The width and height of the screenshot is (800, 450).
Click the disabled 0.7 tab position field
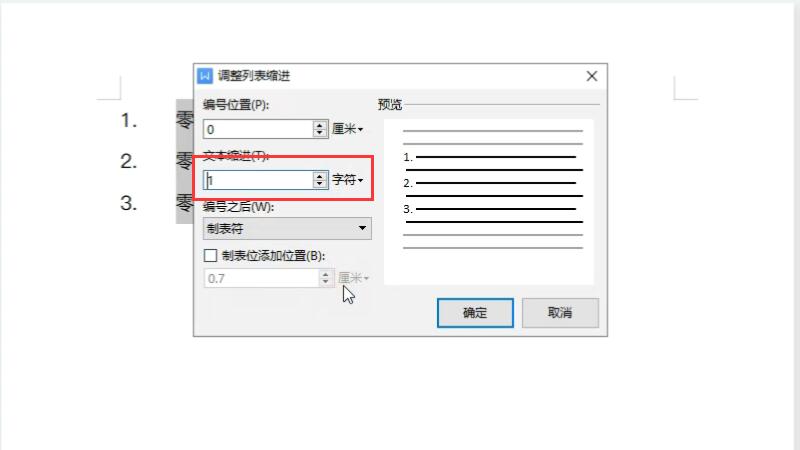pyautogui.click(x=261, y=278)
